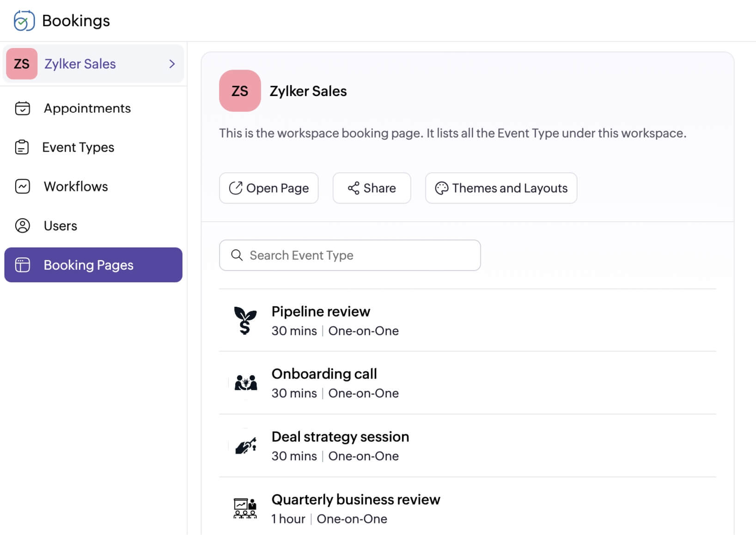
Task: Navigate to Workflows in the sidebar
Action: tap(76, 186)
